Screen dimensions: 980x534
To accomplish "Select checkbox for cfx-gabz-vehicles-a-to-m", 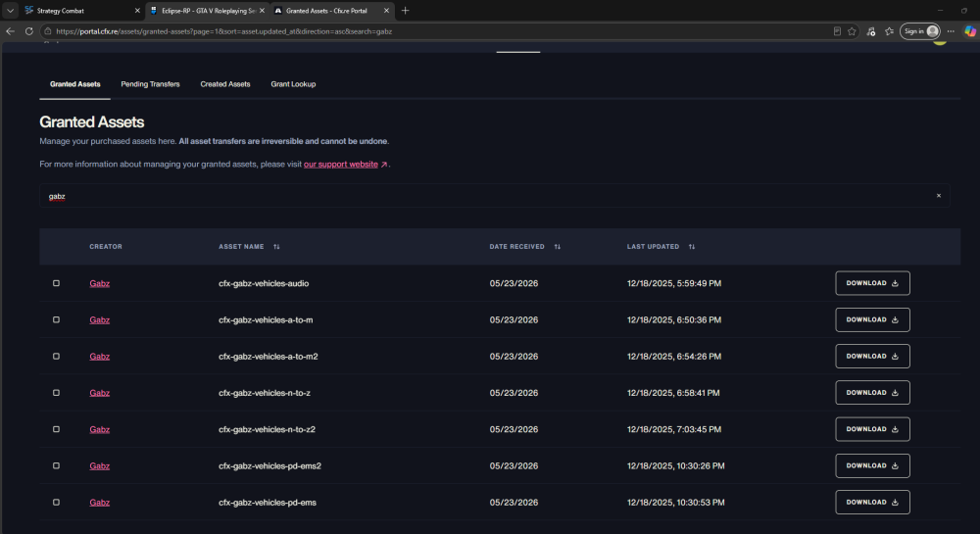I will [56, 319].
